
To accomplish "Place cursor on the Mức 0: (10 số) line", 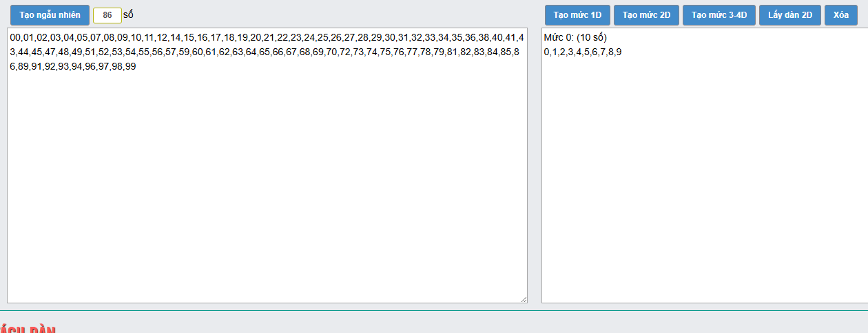I will click(575, 37).
